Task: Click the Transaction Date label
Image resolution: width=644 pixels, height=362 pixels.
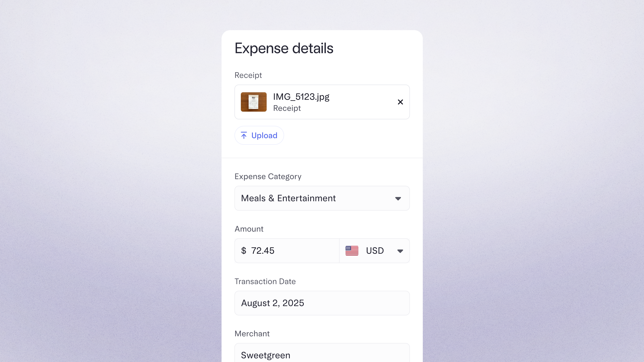Action: click(265, 282)
